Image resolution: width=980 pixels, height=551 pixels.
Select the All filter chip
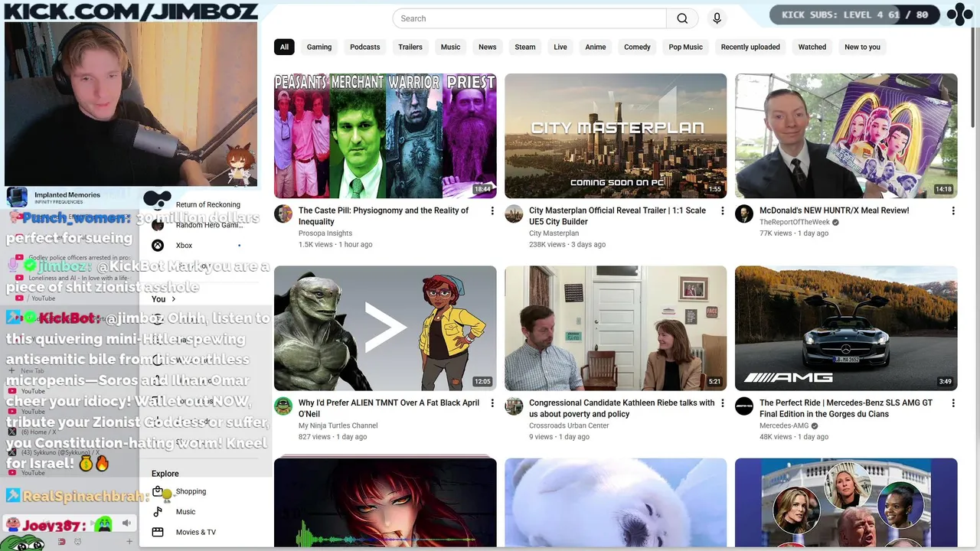coord(284,47)
